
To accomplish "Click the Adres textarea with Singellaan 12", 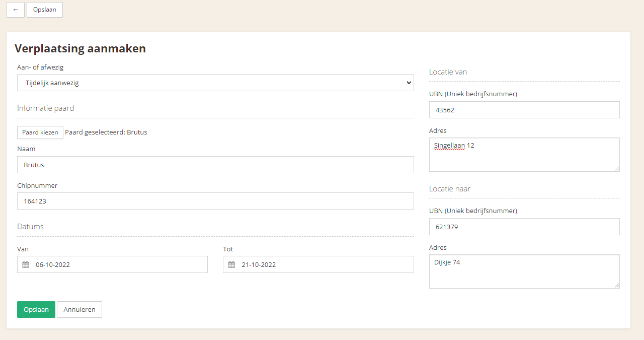I will tap(524, 155).
